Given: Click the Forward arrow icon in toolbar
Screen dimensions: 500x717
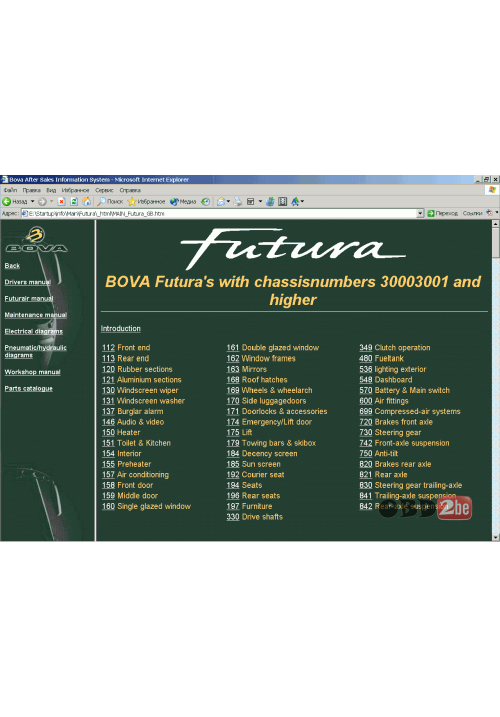Looking at the screenshot, I should (42, 202).
